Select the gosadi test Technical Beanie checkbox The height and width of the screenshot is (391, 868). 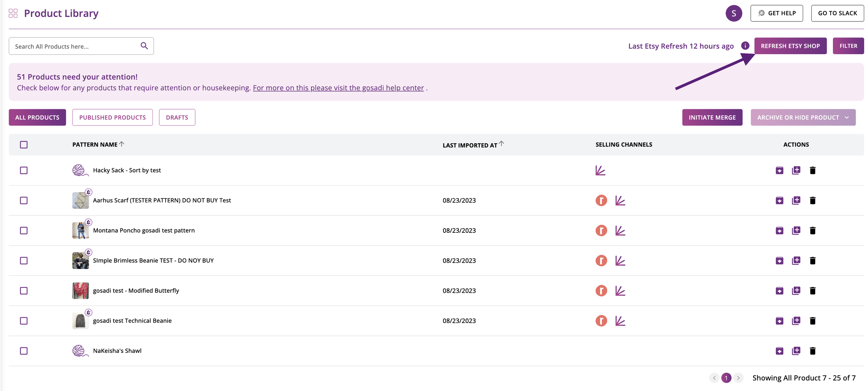click(x=24, y=321)
